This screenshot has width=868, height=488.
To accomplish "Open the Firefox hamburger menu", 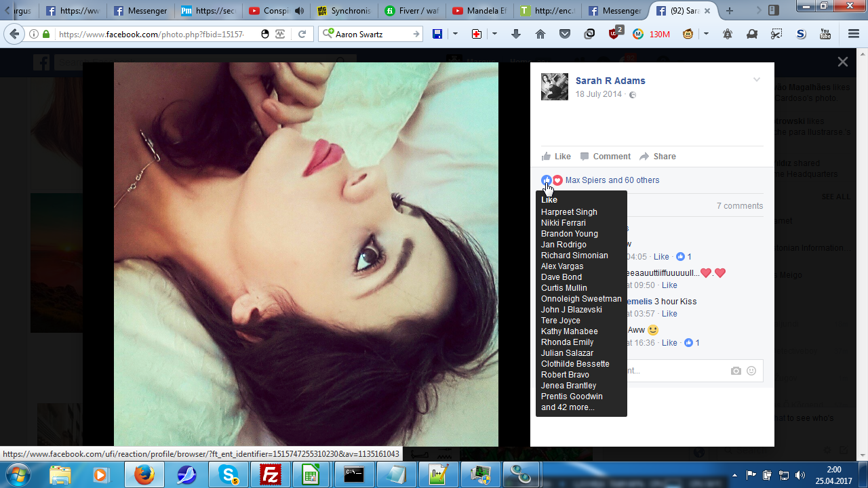I will pos(854,34).
